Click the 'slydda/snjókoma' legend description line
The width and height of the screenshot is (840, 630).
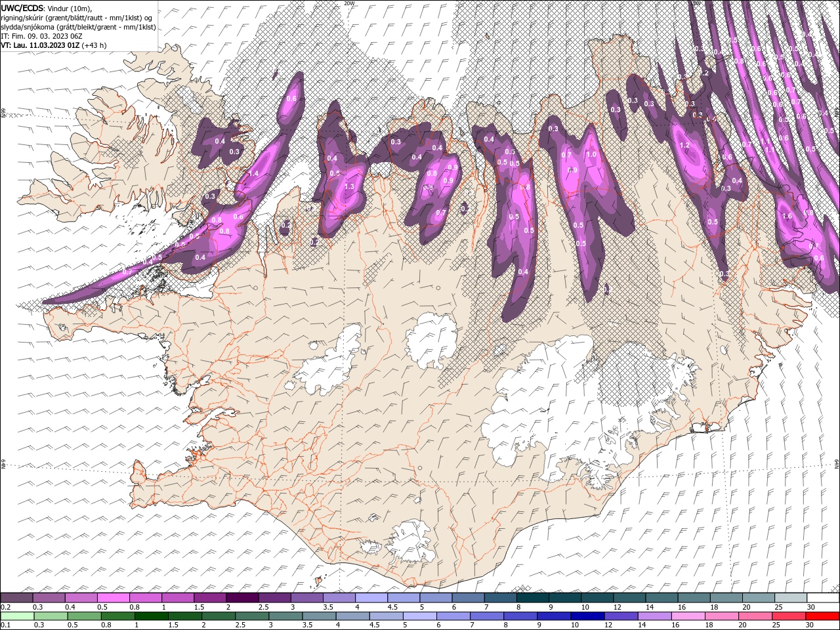tap(79, 27)
